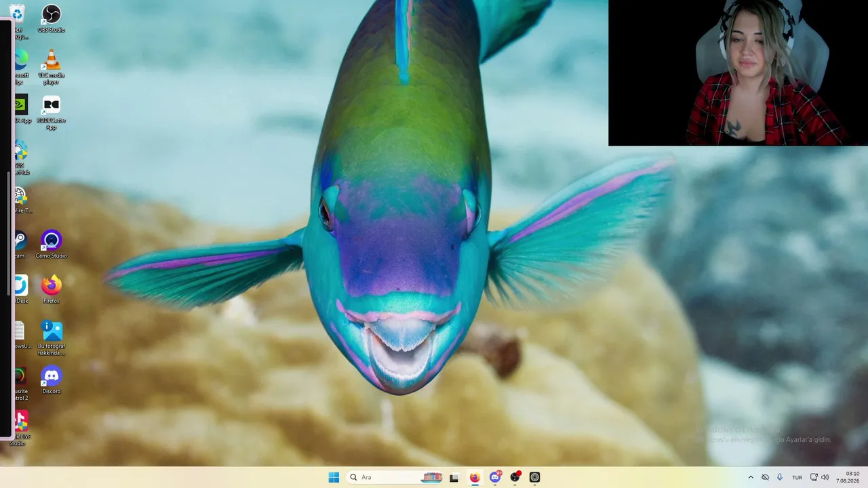Click the taskbar search box 'Ara'

[395, 477]
